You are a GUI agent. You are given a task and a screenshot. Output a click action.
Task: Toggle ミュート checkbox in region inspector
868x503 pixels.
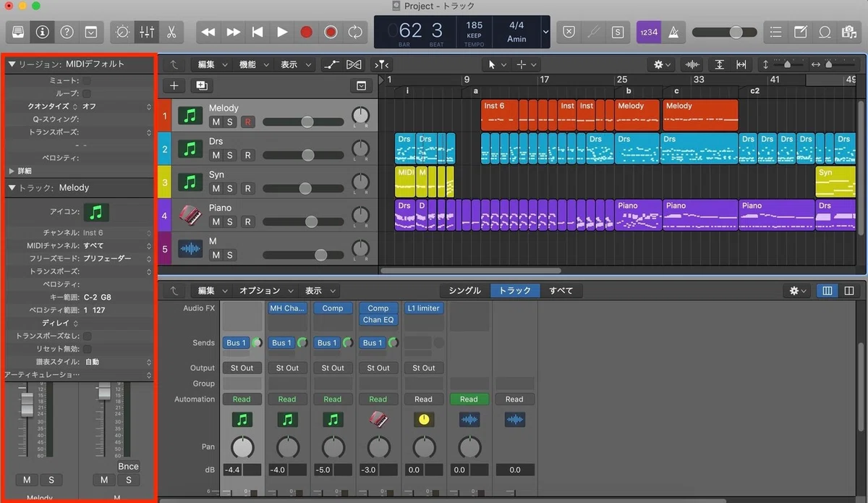[87, 80]
